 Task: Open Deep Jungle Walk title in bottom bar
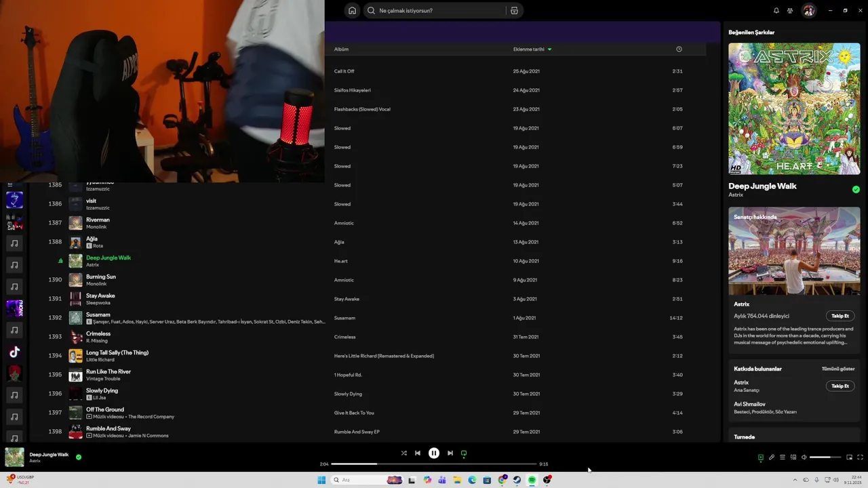click(x=49, y=454)
